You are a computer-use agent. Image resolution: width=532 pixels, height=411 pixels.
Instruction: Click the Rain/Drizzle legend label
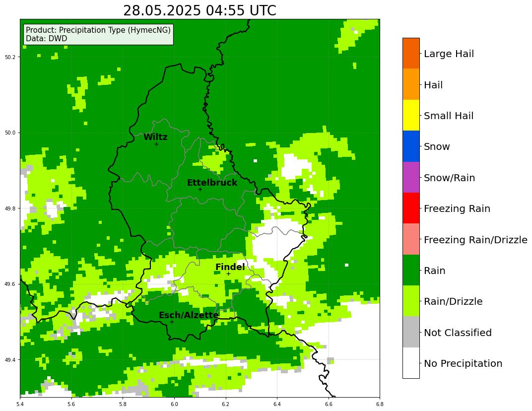(x=453, y=301)
